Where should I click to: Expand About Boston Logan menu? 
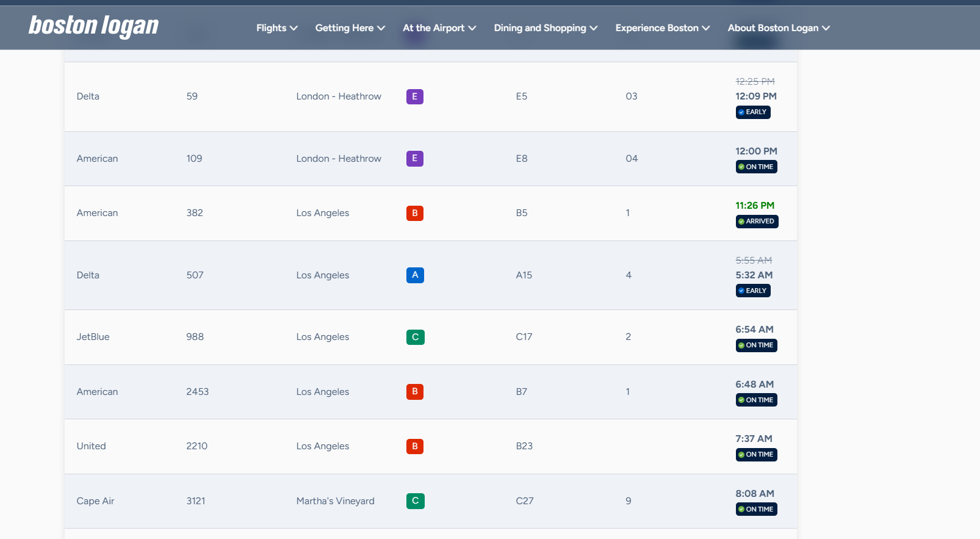[779, 28]
